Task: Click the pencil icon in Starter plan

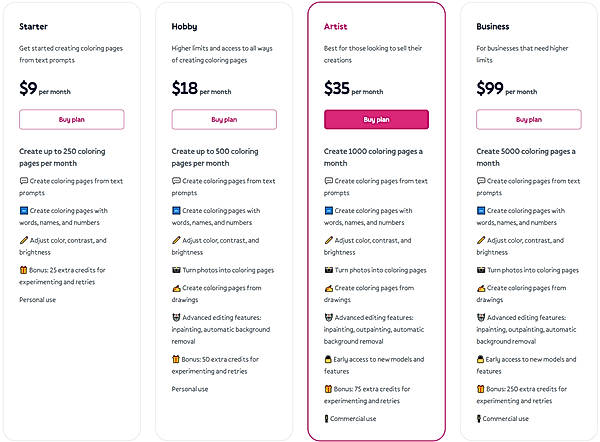Action: tap(23, 240)
